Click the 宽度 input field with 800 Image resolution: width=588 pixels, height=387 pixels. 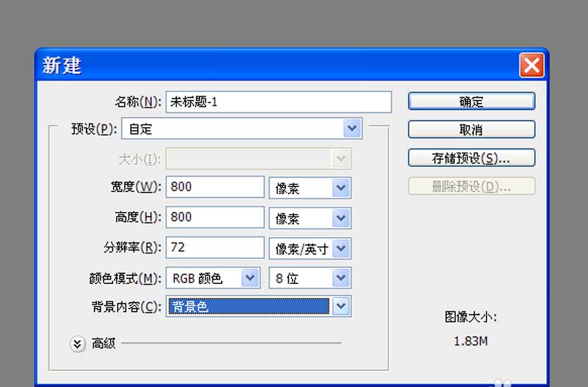(x=215, y=187)
